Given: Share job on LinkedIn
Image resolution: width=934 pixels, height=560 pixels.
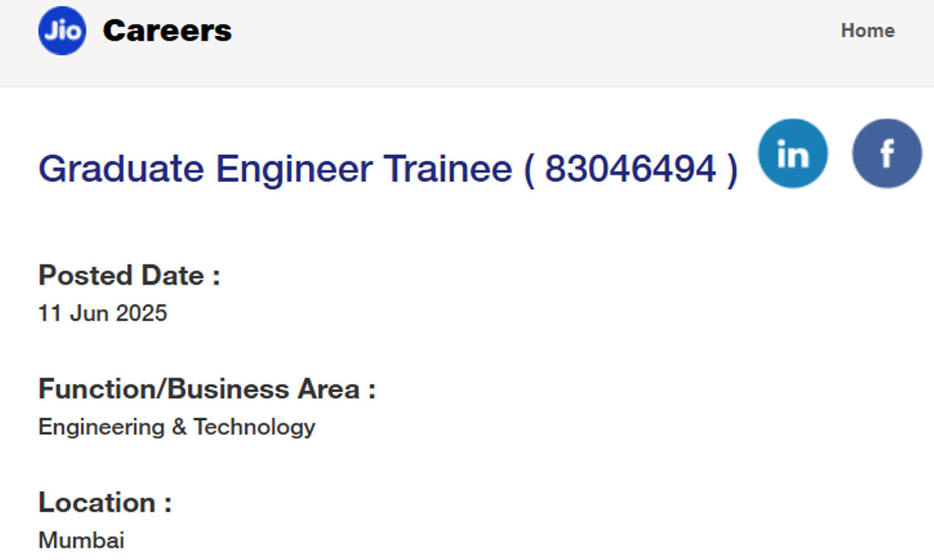Looking at the screenshot, I should 793,153.
